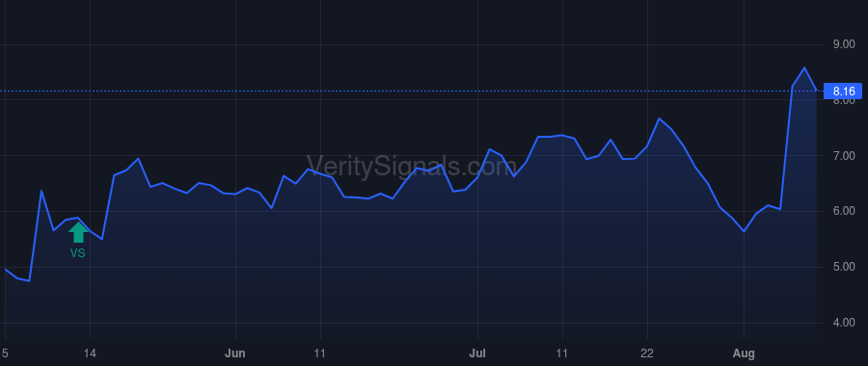
Task: Click the Jun date axis label
Action: point(235,353)
